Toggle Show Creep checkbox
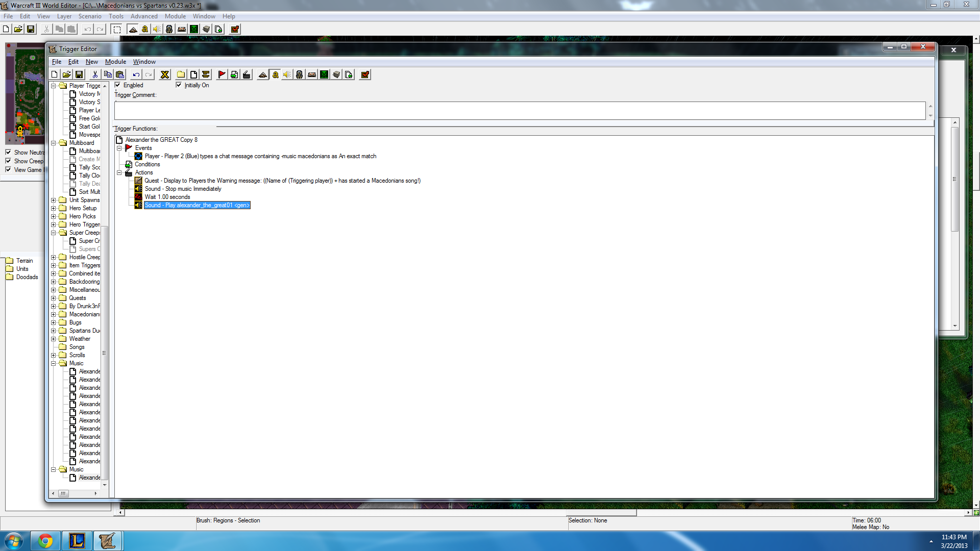 click(x=8, y=161)
